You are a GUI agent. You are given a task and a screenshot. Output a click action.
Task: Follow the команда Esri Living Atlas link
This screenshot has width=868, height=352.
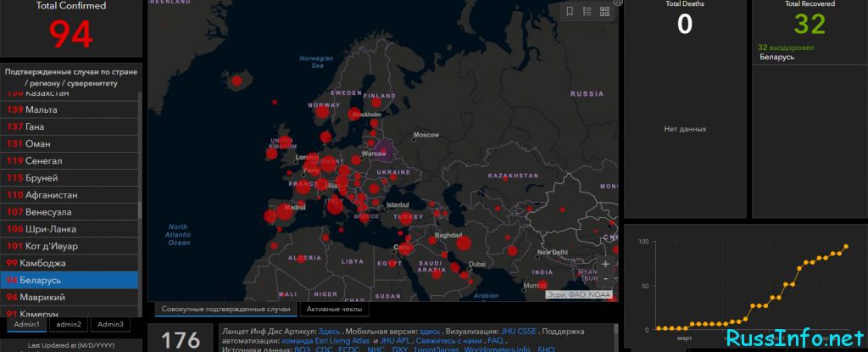pos(326,341)
